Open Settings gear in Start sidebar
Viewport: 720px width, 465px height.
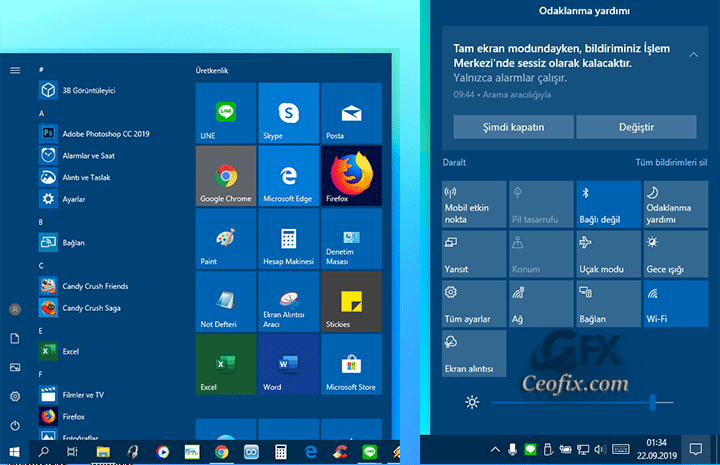click(15, 396)
